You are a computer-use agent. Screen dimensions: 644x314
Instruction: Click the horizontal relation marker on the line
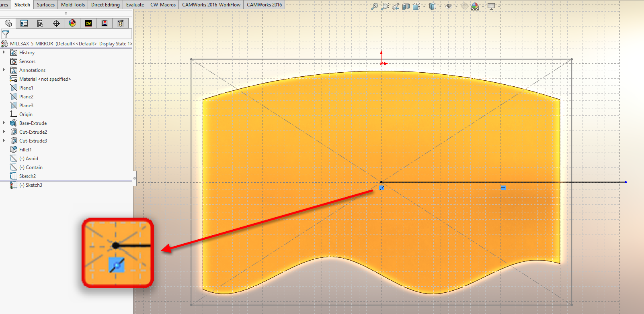pos(503,188)
